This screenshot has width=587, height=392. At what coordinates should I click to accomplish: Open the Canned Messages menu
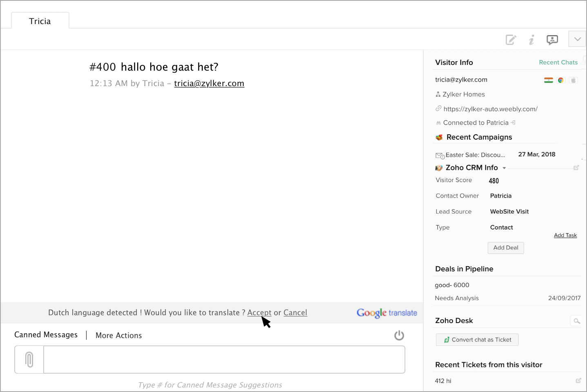[46, 335]
